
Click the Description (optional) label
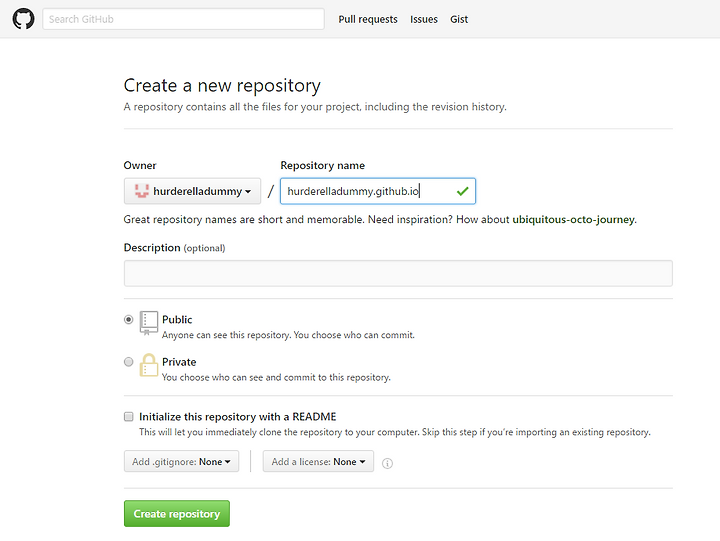tap(174, 248)
